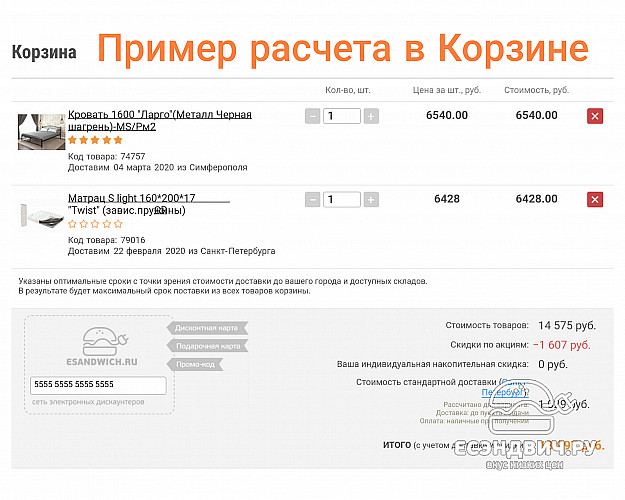Rate the mattress using its empty stars

pos(95,225)
